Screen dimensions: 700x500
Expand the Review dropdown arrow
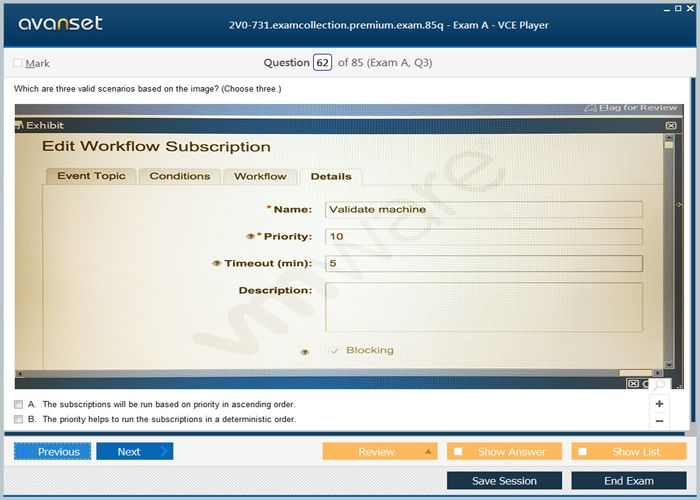coord(429,452)
